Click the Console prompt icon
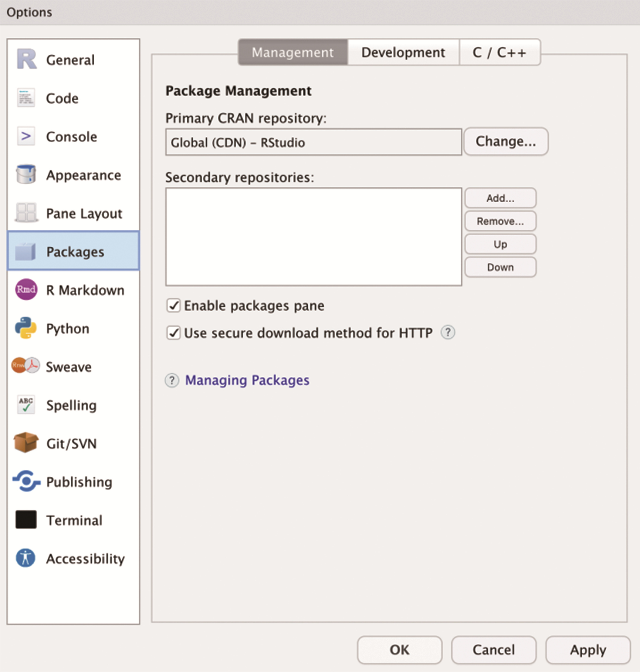Screen dimensions: 640x672 [26, 136]
